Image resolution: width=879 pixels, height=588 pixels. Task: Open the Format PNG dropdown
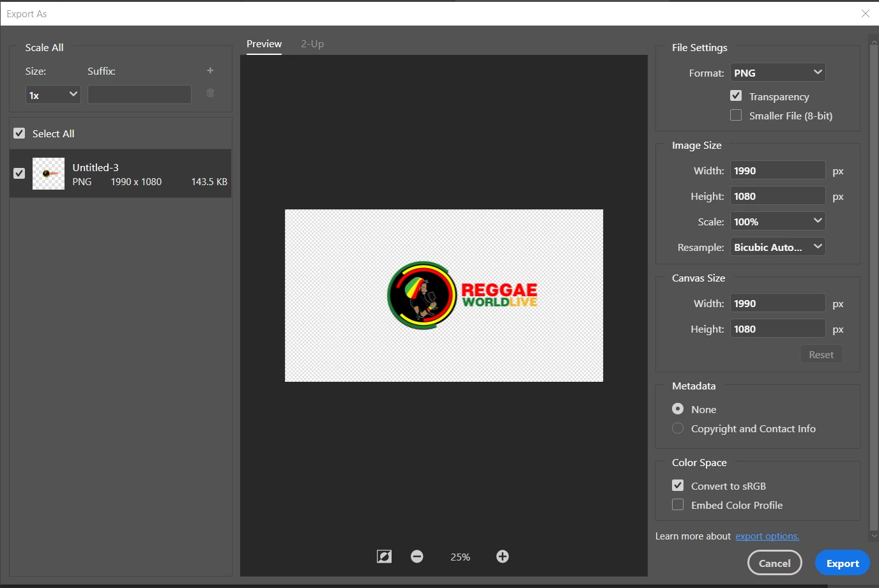click(x=778, y=73)
